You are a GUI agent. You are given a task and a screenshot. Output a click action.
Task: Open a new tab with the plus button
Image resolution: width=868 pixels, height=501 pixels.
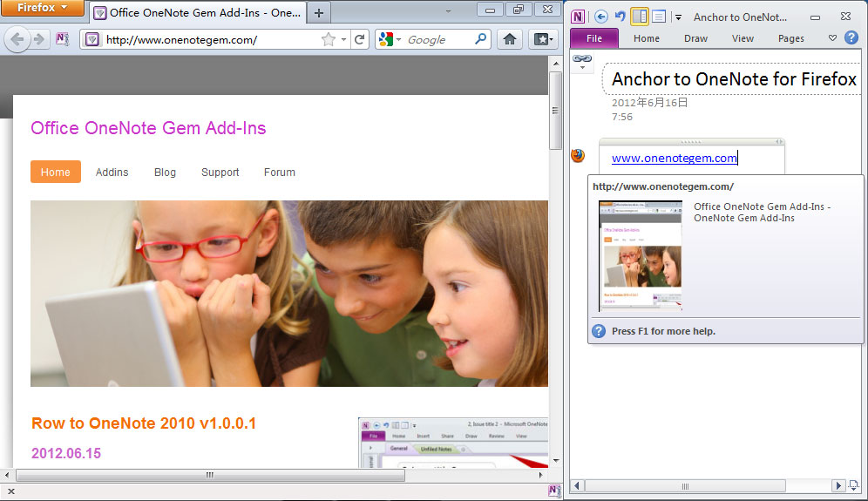coord(319,13)
